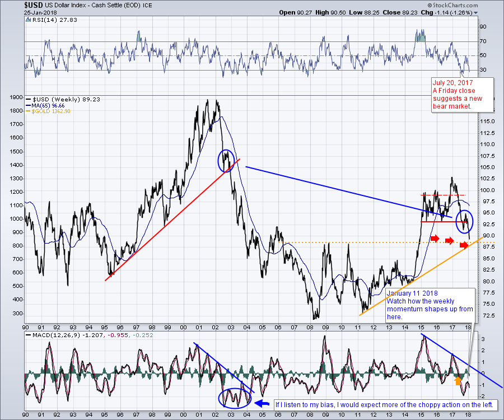Click the orange up arrow in MACD panel
504x420 pixels.
[458, 381]
